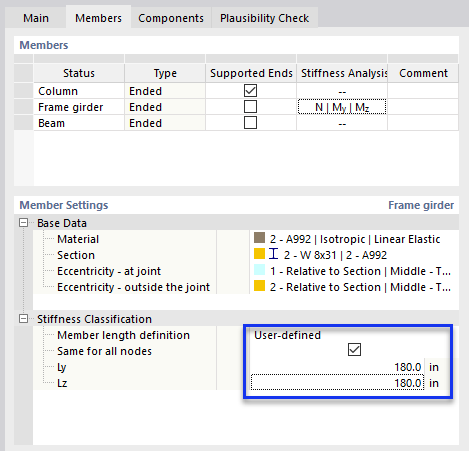The image size is (469, 451).
Task: Click the Ended type cell for Column
Action: [x=165, y=91]
